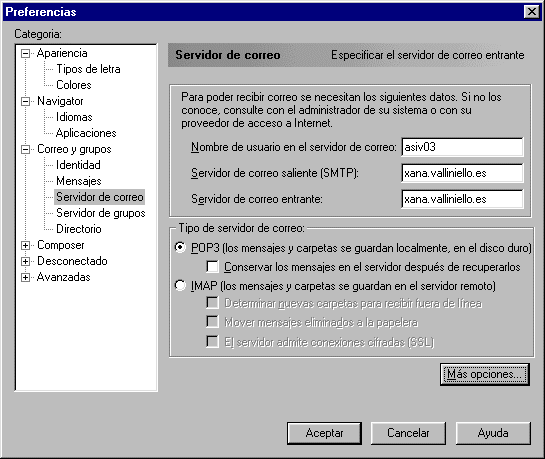Expand the Desconectado tree category
The width and height of the screenshot is (545, 459).
[x=25, y=261]
